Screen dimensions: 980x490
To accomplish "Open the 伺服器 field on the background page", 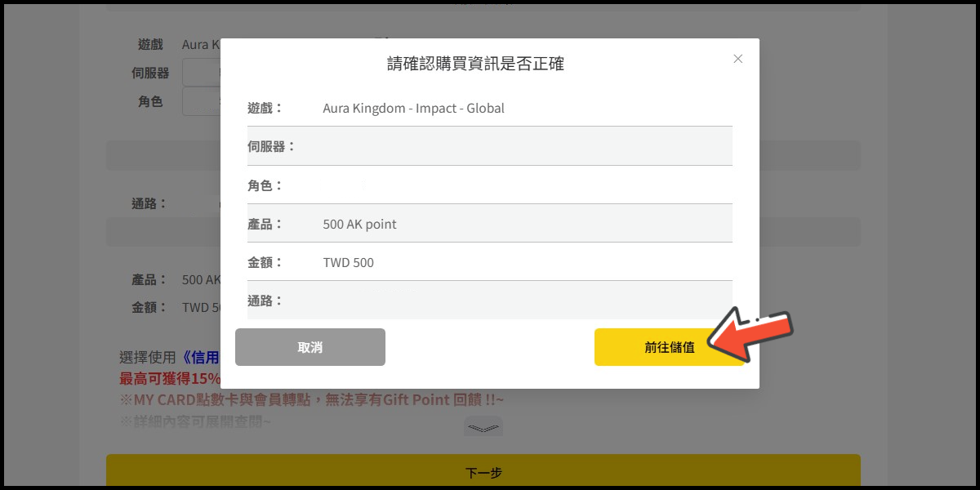I will (x=202, y=73).
